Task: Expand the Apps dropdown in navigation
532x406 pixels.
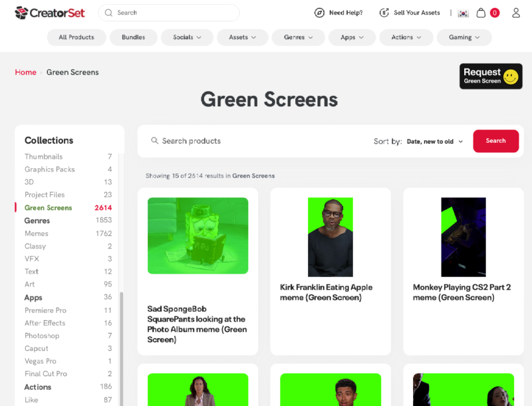Action: click(352, 37)
